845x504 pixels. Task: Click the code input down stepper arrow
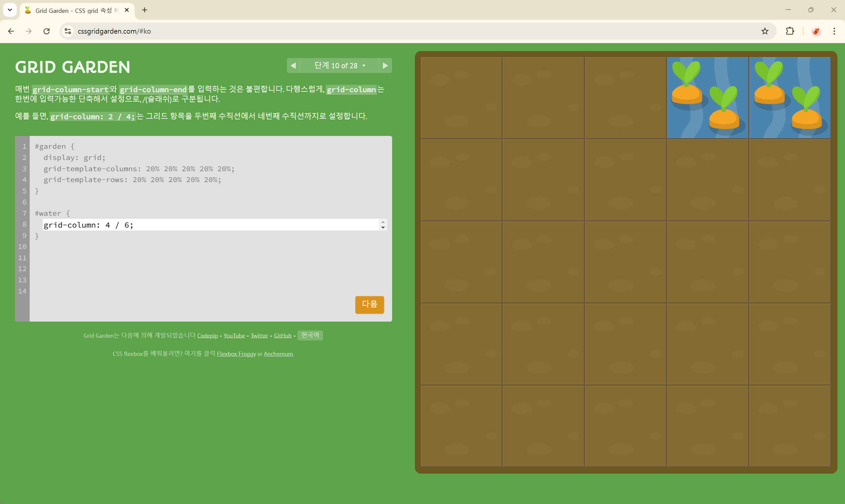pyautogui.click(x=383, y=228)
